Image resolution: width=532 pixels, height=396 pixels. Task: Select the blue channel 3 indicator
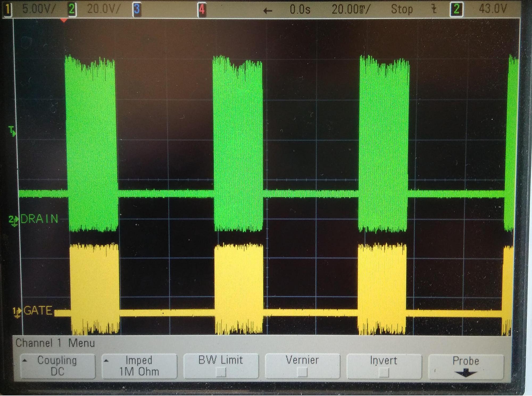click(x=137, y=9)
